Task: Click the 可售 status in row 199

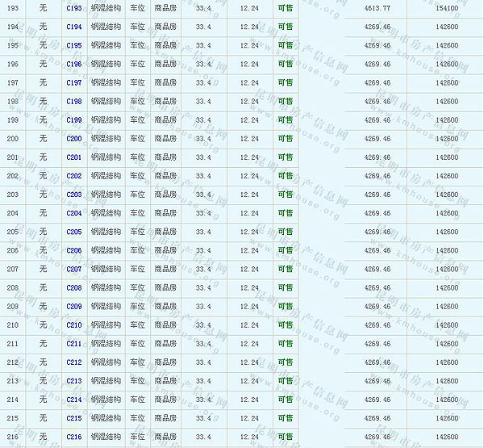Action: click(x=285, y=120)
